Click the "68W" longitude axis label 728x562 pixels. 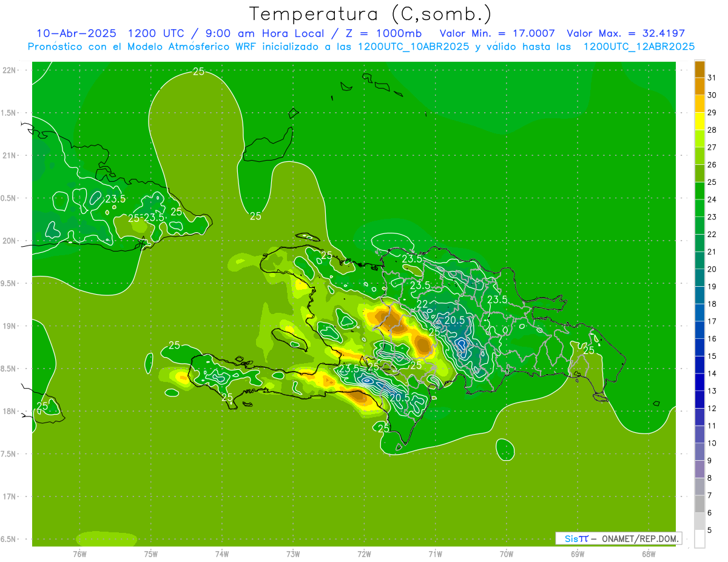click(649, 554)
